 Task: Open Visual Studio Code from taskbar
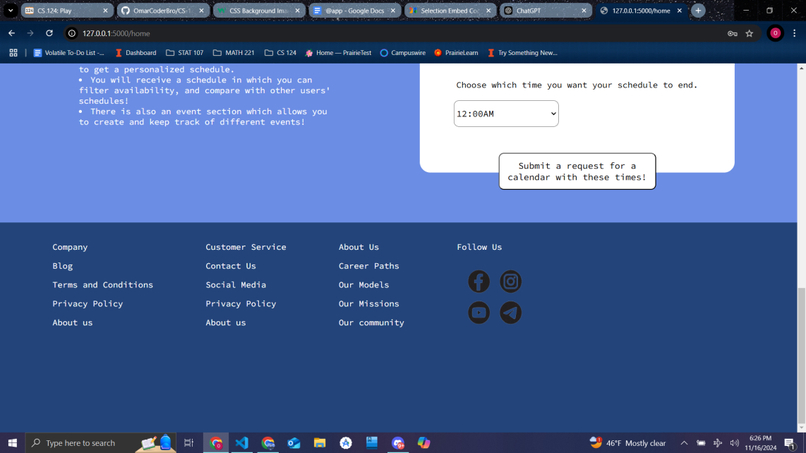(242, 443)
